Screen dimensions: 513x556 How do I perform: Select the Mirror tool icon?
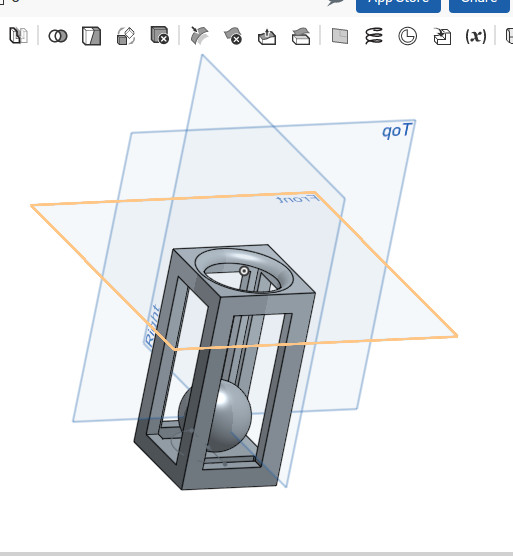tap(18, 36)
